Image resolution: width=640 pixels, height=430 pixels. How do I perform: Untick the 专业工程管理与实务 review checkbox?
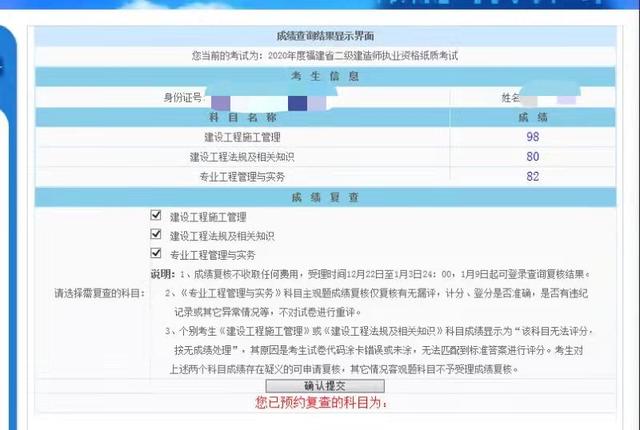[x=156, y=253]
